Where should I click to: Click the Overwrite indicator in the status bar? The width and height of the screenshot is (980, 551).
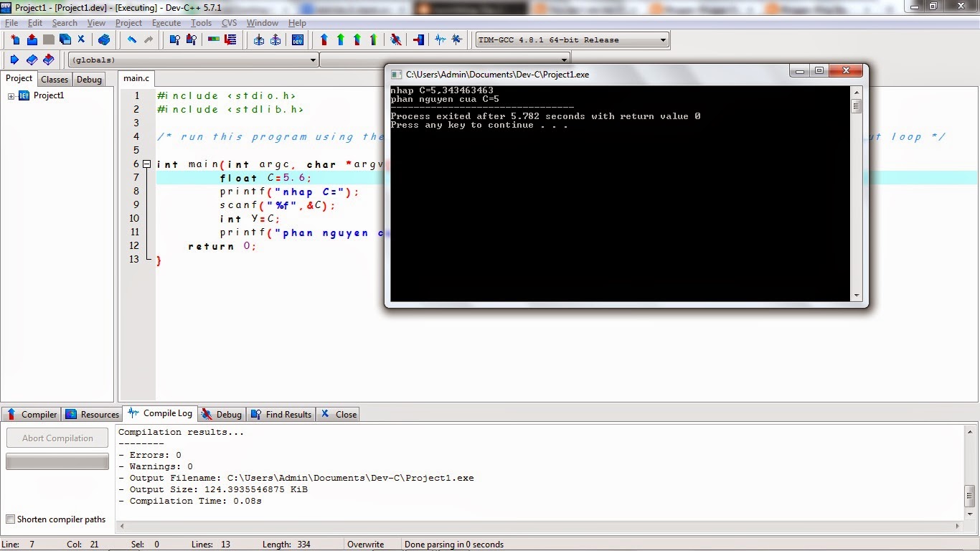point(366,545)
